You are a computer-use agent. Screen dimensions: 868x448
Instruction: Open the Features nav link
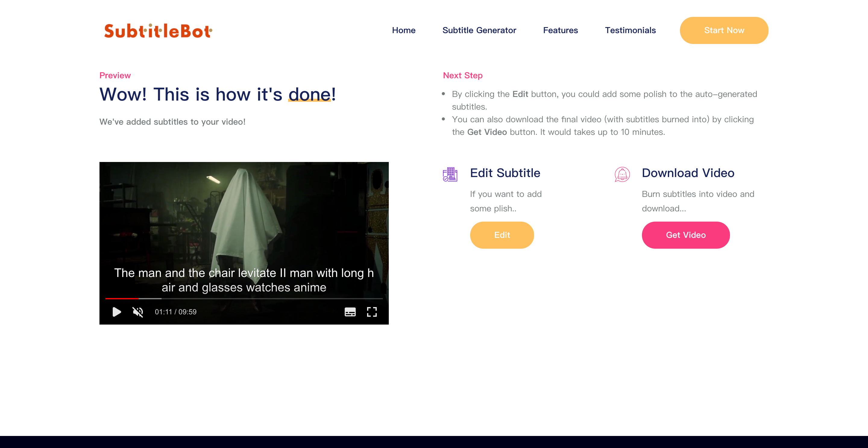pos(560,30)
